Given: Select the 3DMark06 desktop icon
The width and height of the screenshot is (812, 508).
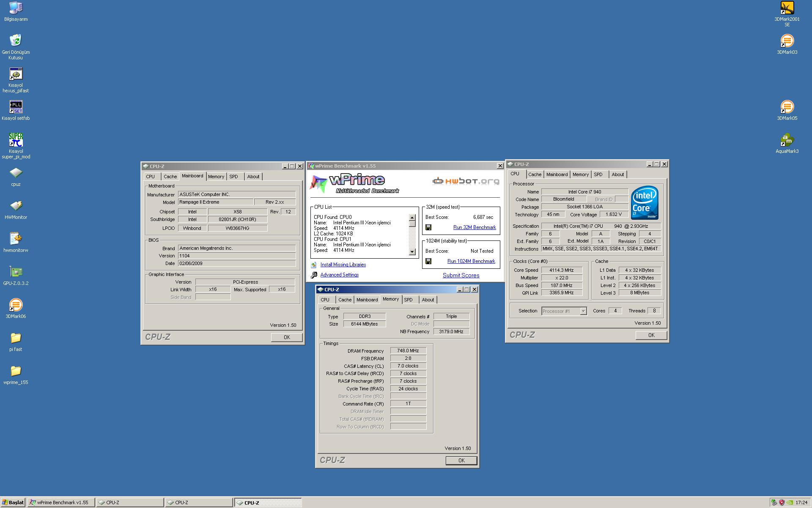Looking at the screenshot, I should [x=16, y=305].
